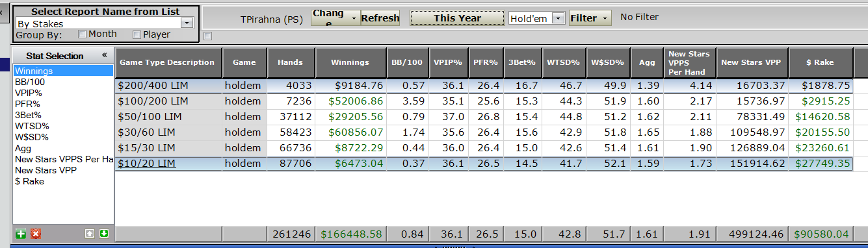
Task: Click the green add stat icon
Action: click(x=20, y=233)
